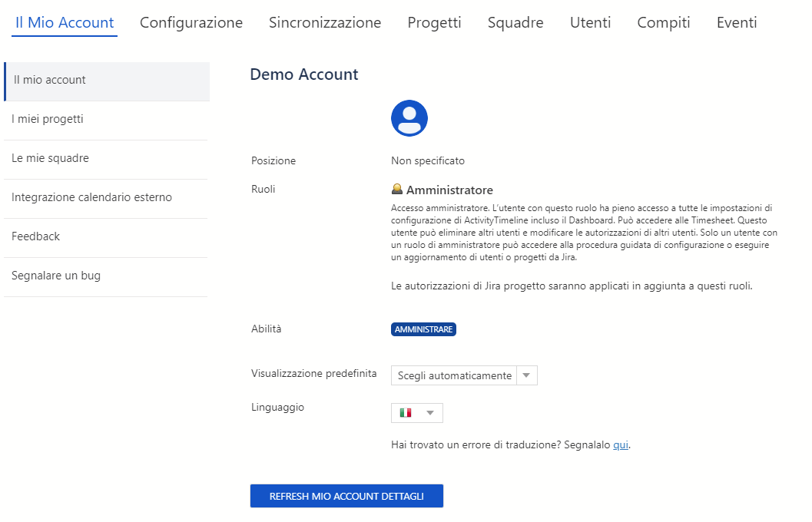812x522 pixels.
Task: Select I miei progetti in sidebar
Action: click(x=48, y=119)
